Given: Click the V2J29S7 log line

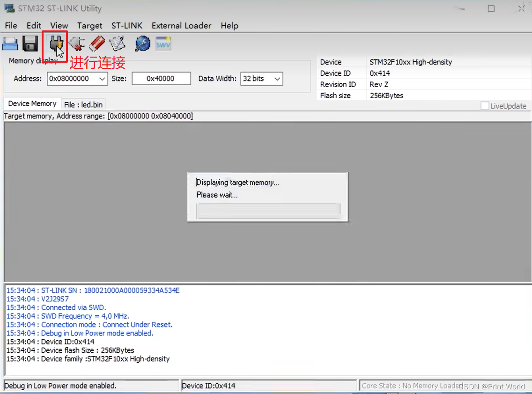Looking at the screenshot, I should click(x=37, y=299).
